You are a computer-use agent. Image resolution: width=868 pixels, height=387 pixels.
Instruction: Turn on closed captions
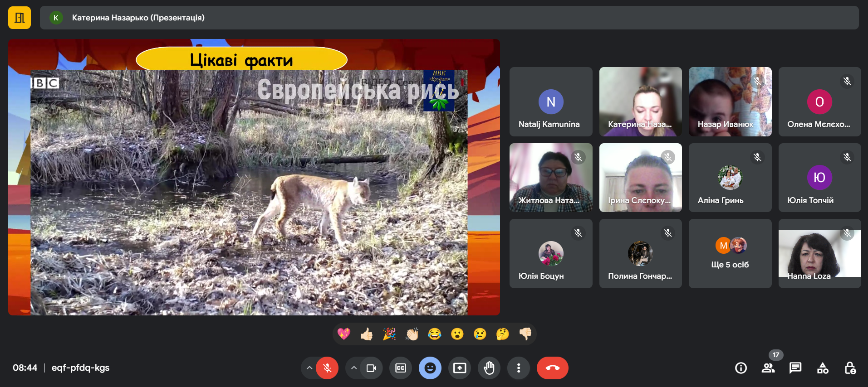(x=401, y=368)
